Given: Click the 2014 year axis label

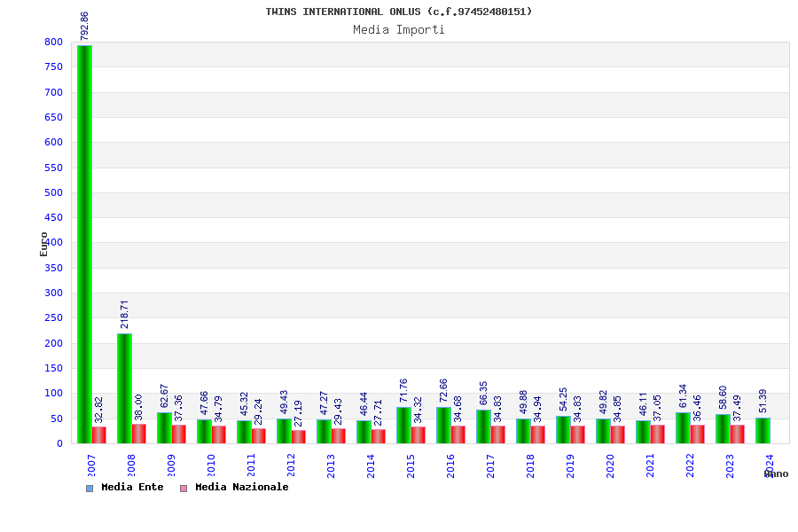Looking at the screenshot, I should [371, 465].
